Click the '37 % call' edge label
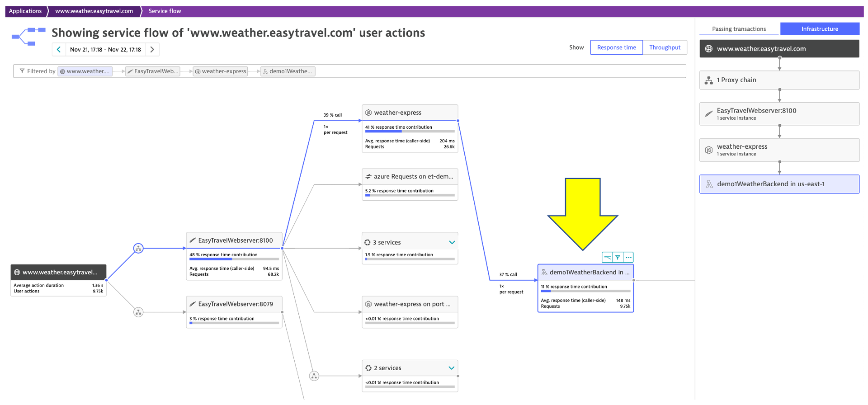 tap(508, 275)
